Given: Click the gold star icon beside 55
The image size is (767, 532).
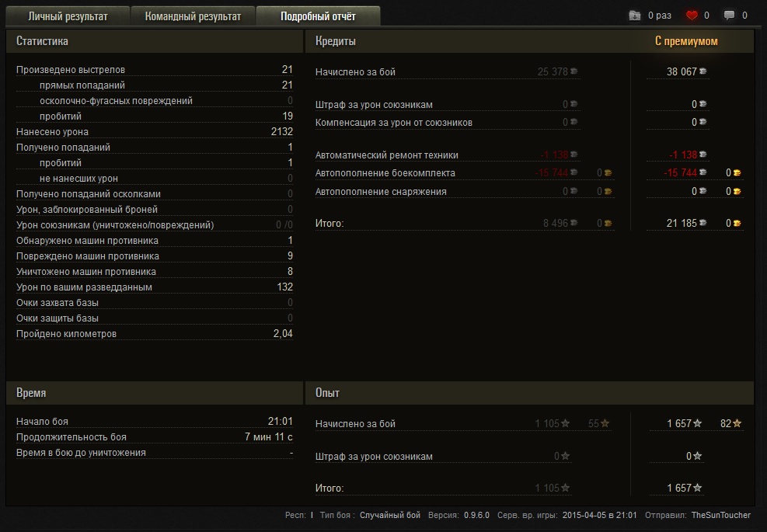Looking at the screenshot, I should [605, 423].
